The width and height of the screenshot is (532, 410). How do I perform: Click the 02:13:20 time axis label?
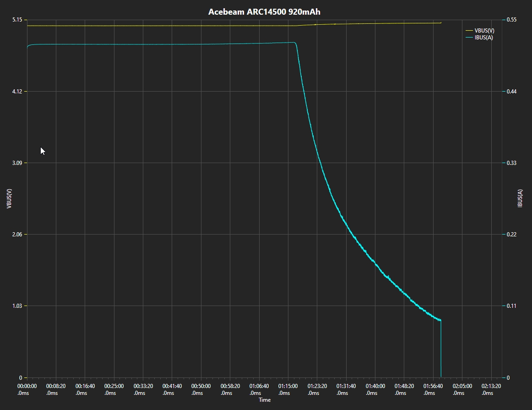[491, 390]
